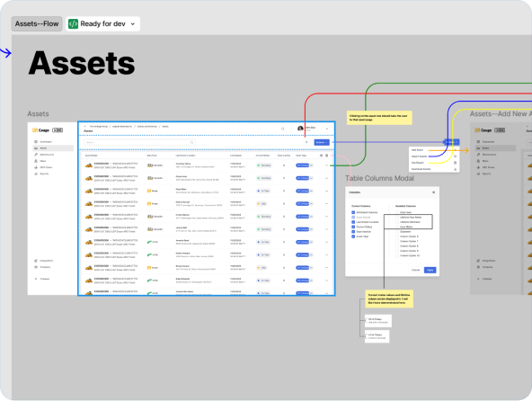Click Reports icon in Assets frame sidebar
This screenshot has width=532, height=401.
pyautogui.click(x=36, y=174)
